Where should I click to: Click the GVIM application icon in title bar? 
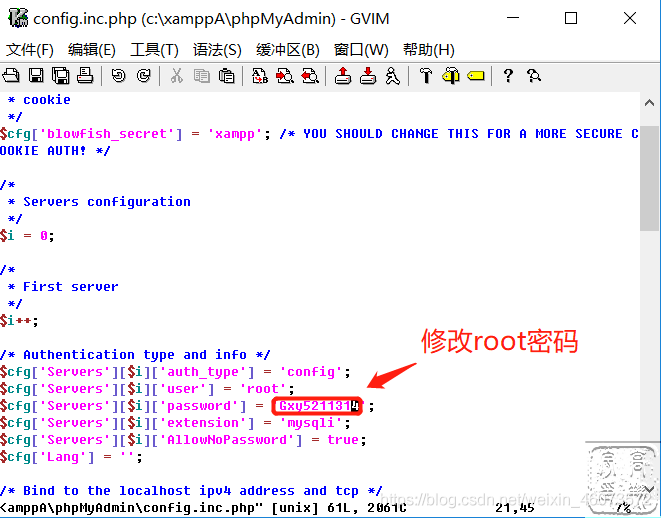(x=18, y=18)
